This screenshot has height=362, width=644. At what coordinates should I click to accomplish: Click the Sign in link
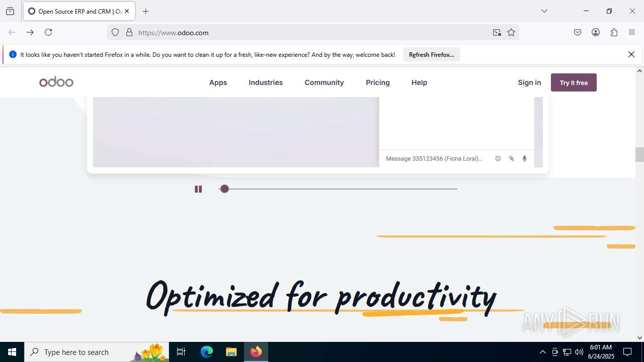tap(529, 82)
